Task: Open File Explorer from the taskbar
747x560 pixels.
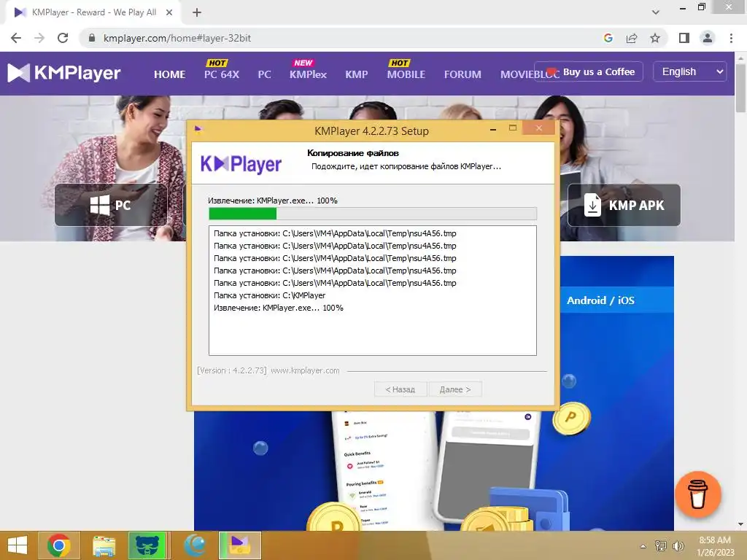Action: [x=104, y=545]
